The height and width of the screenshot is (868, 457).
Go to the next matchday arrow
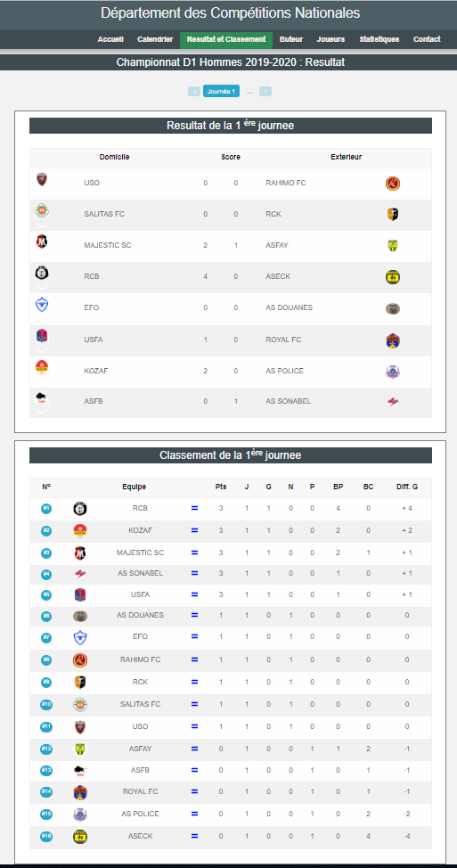pyautogui.click(x=265, y=91)
